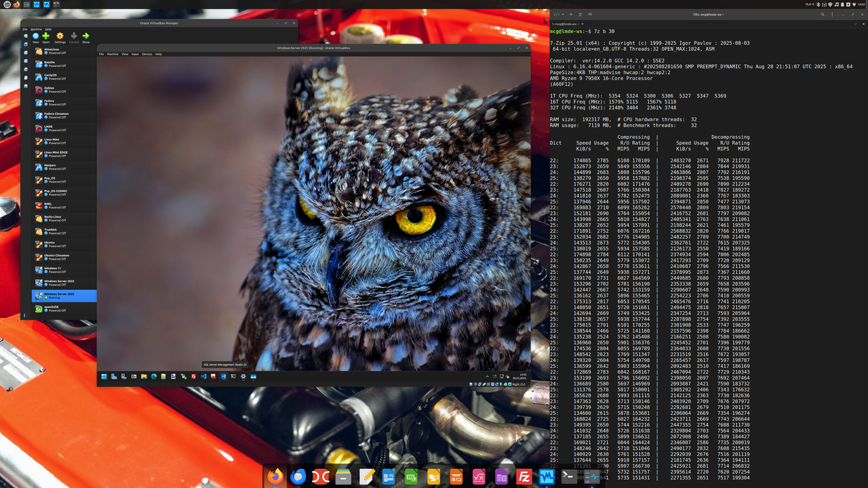Open the Linux Mint menu in top panel

click(x=6, y=4)
